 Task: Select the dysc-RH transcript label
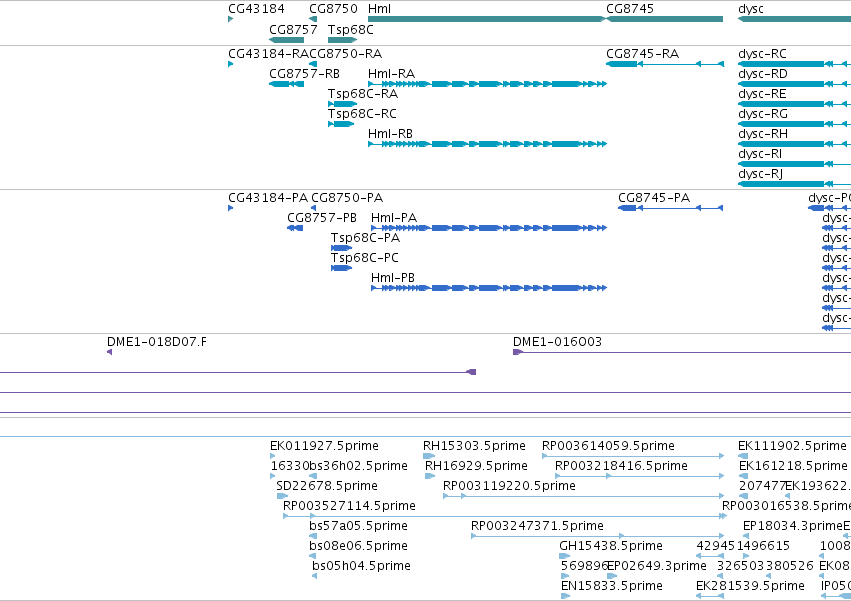(763, 134)
